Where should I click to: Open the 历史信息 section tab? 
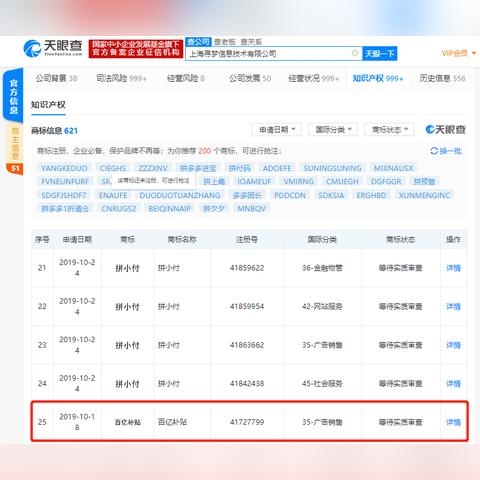(x=442, y=78)
